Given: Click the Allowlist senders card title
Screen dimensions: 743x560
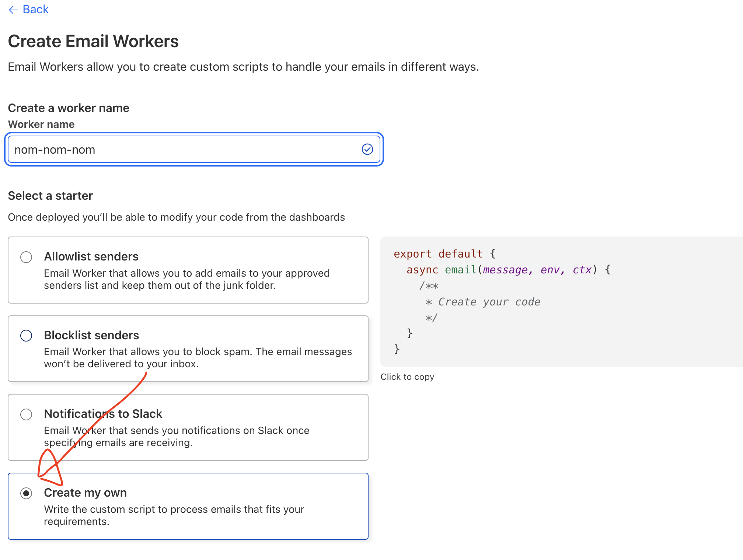Looking at the screenshot, I should (91, 256).
